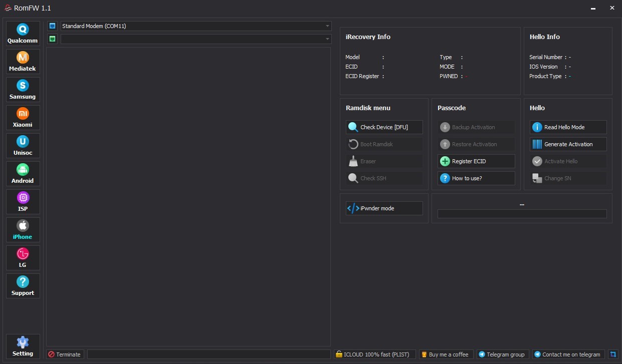The height and width of the screenshot is (364, 622).
Task: Select the iPhone section in sidebar
Action: tap(23, 230)
